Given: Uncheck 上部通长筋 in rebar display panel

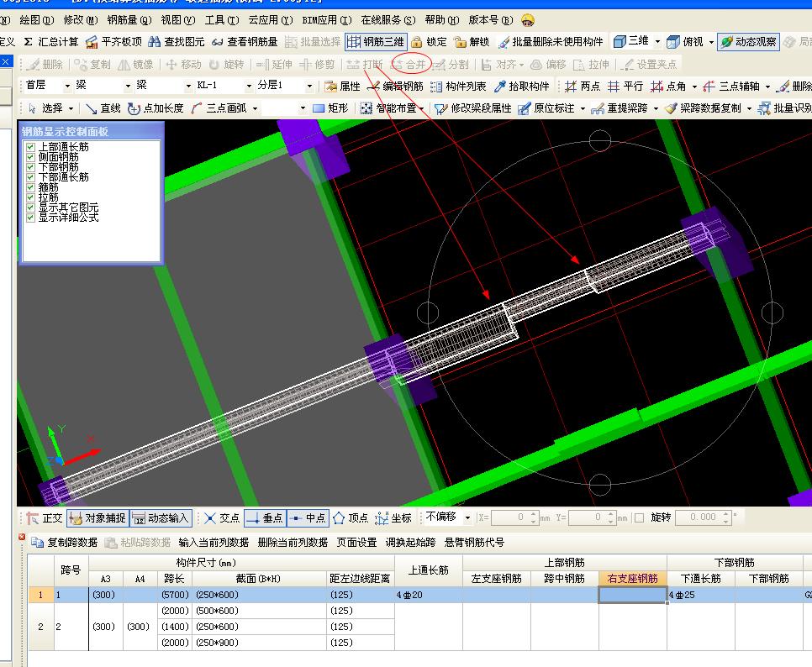Looking at the screenshot, I should 31,147.
